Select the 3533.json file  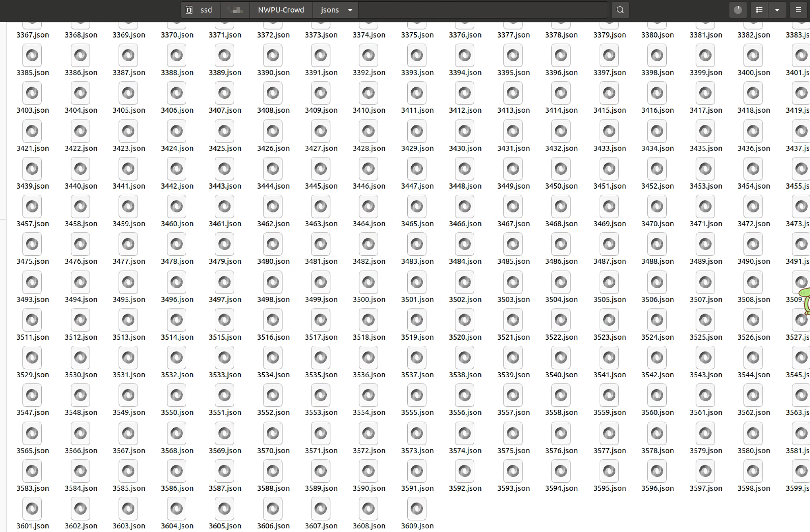point(225,358)
